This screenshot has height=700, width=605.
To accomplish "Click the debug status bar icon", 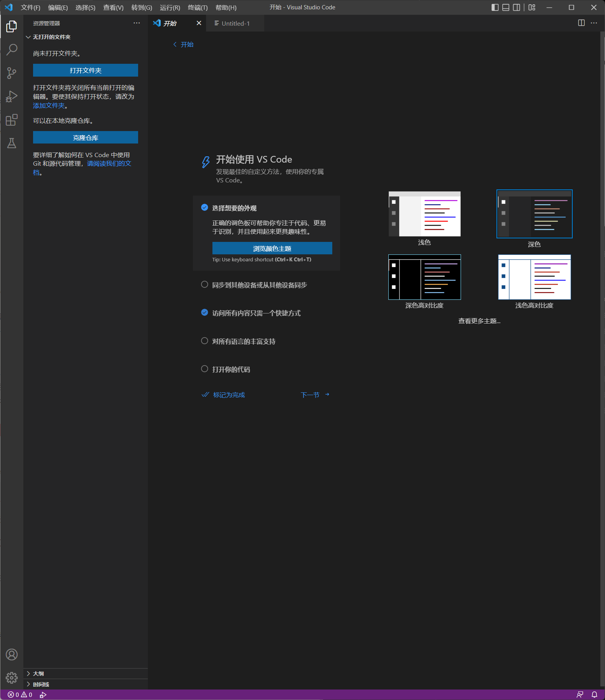I will (x=43, y=695).
